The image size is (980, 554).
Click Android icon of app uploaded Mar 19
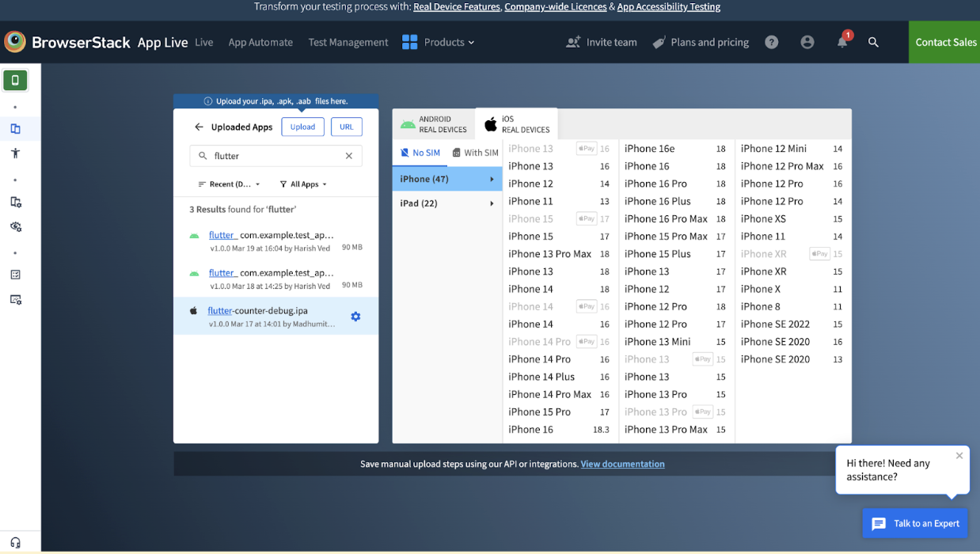tap(194, 236)
